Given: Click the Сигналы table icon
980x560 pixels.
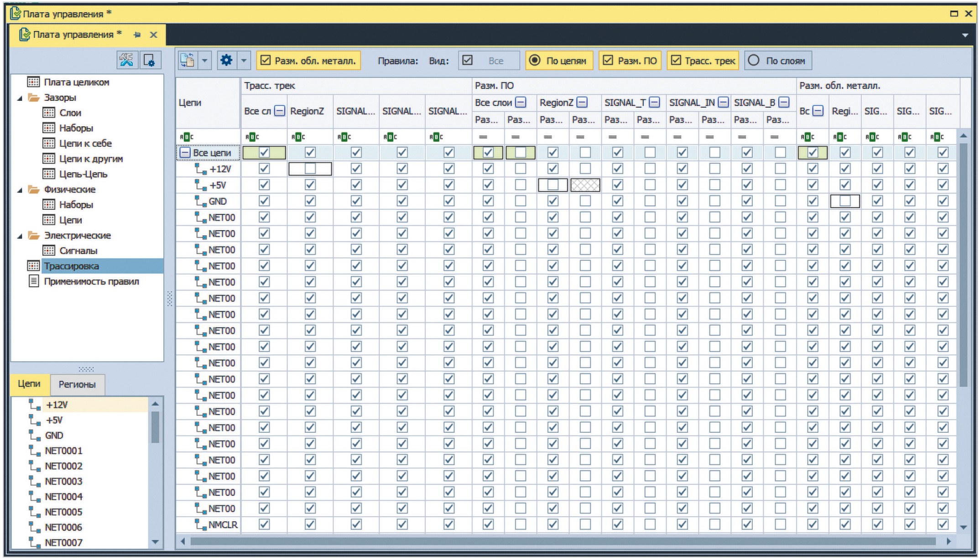Looking at the screenshot, I should coord(49,250).
